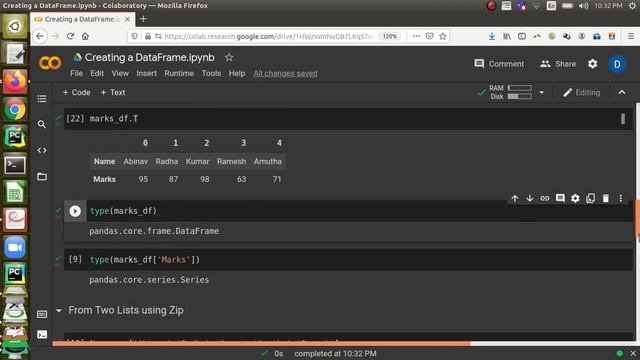The height and width of the screenshot is (360, 640).
Task: Open find and replace sidebar
Action: click(x=42, y=124)
